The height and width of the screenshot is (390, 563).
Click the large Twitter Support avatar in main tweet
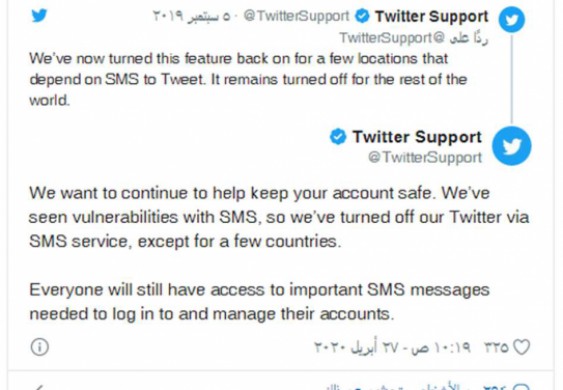pos(512,146)
